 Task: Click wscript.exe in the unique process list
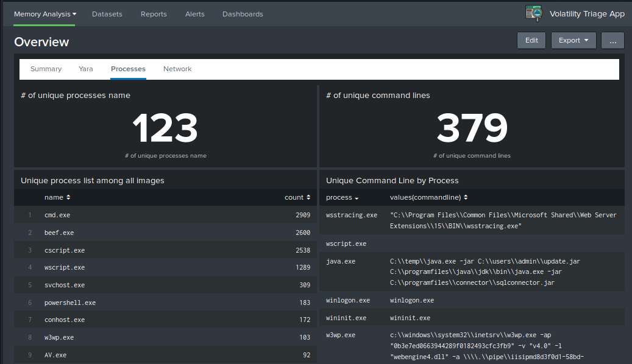(x=65, y=267)
